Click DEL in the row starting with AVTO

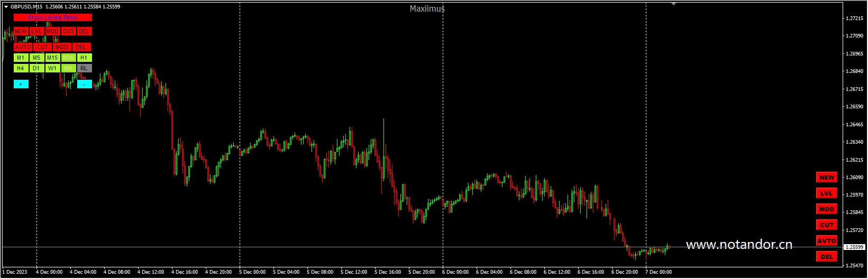coord(81,47)
